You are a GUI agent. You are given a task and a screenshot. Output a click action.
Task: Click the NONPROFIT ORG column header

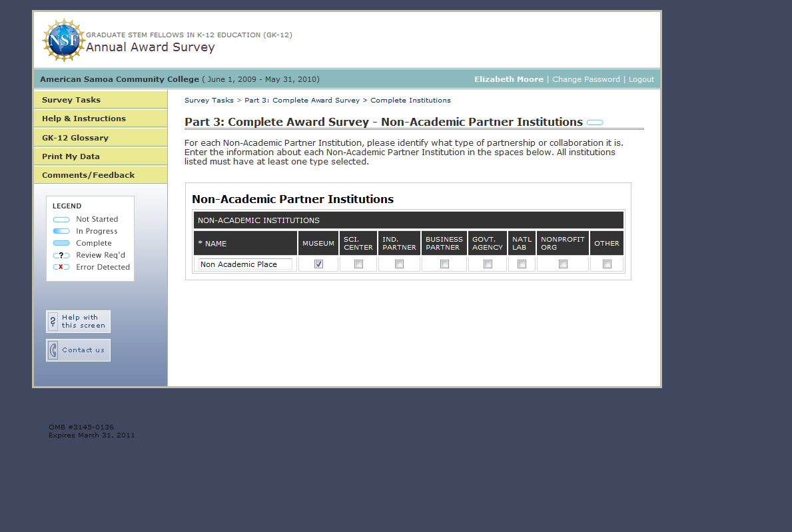563,243
